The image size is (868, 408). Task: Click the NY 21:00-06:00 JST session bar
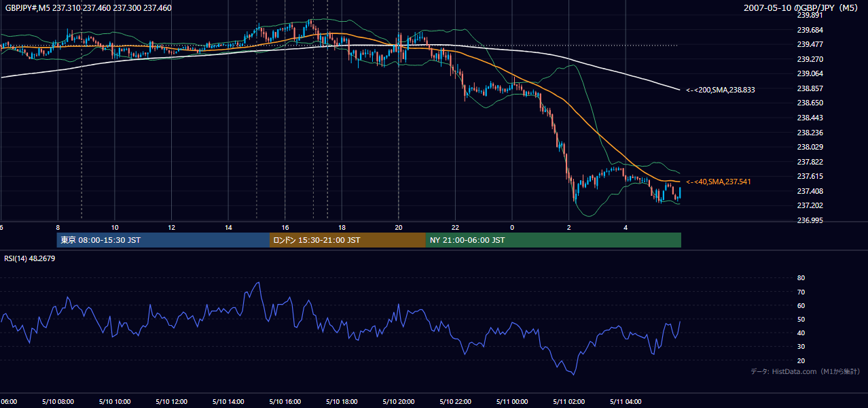pos(554,240)
